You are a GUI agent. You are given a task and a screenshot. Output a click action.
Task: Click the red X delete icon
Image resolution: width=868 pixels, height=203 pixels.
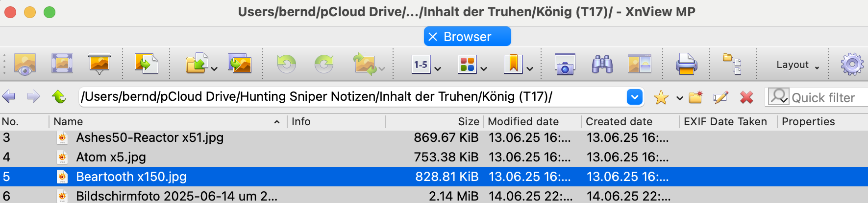(x=746, y=97)
